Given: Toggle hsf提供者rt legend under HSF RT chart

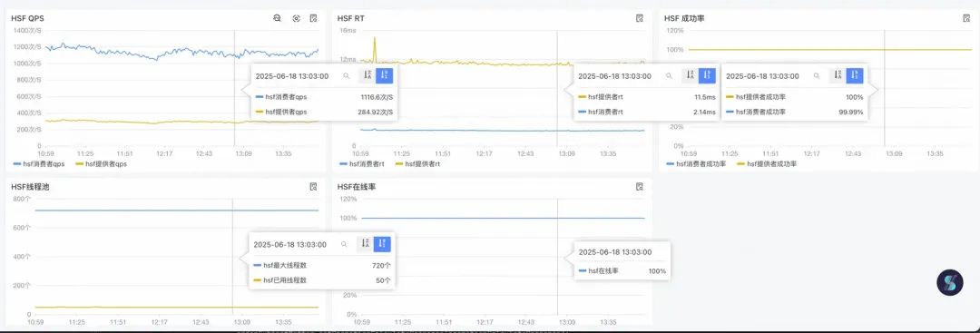Looking at the screenshot, I should 418,163.
